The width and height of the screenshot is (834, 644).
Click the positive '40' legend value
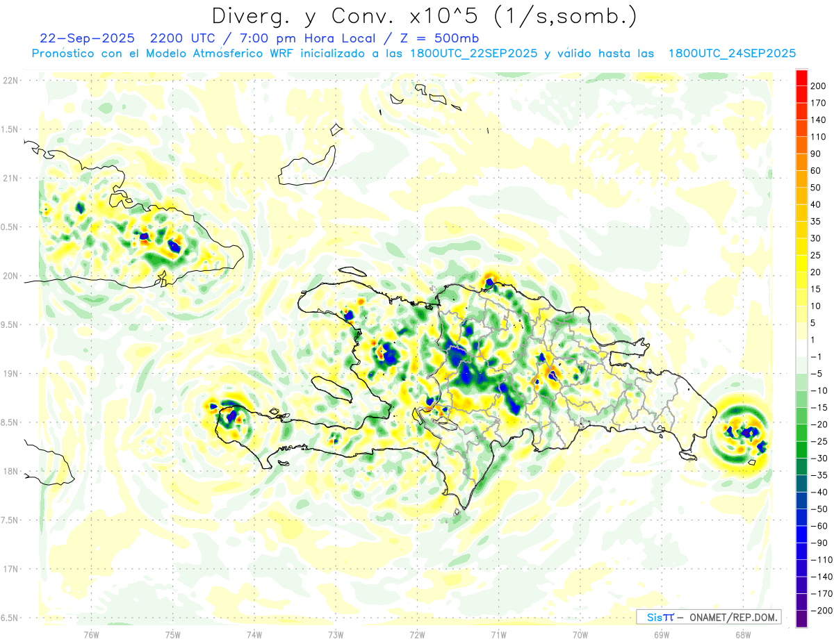coord(816,204)
